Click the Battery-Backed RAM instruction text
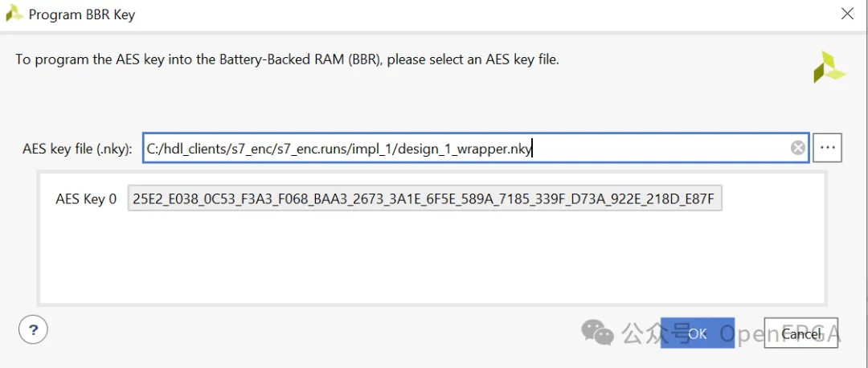The height and width of the screenshot is (368, 868). tap(287, 59)
